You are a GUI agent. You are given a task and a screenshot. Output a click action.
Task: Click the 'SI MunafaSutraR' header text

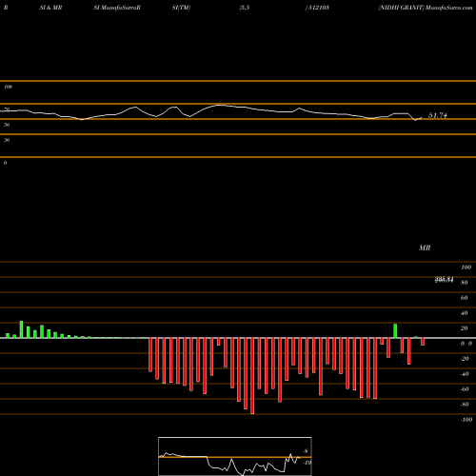[x=117, y=8]
